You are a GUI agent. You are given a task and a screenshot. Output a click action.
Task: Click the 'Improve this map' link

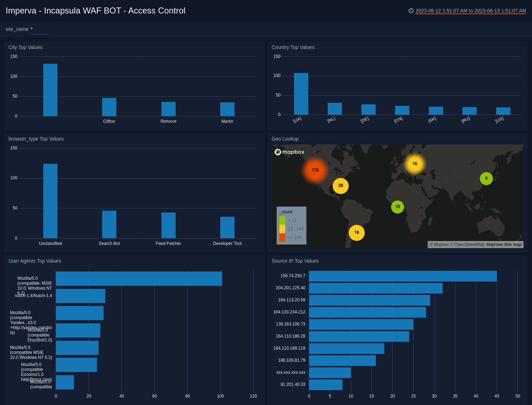coord(504,245)
